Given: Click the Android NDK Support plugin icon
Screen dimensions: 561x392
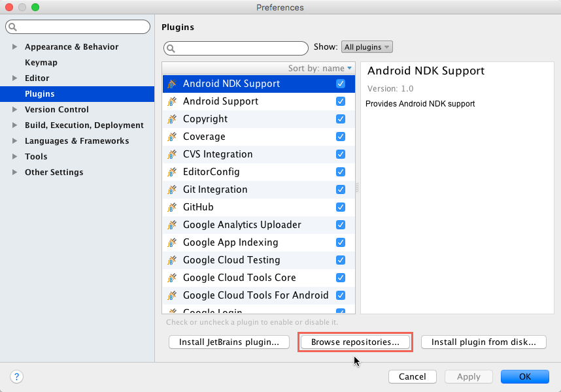Looking at the screenshot, I should click(x=172, y=84).
